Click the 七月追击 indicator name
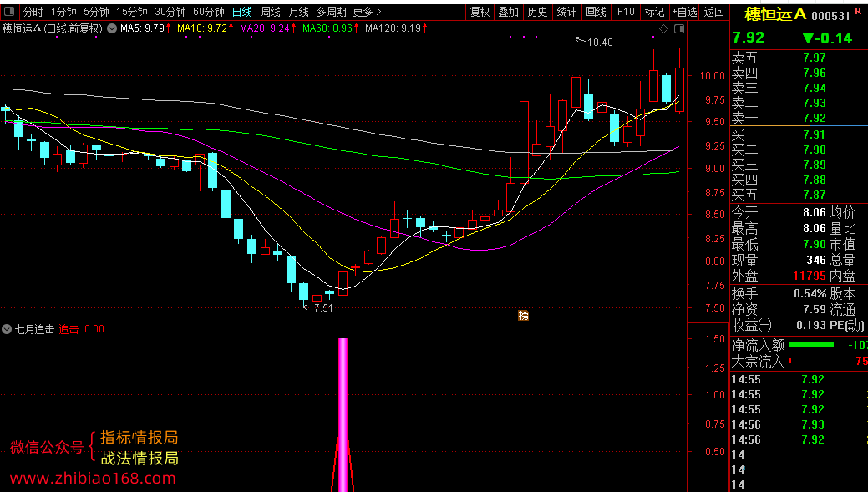Screen dimensions: 868x492 35,329
